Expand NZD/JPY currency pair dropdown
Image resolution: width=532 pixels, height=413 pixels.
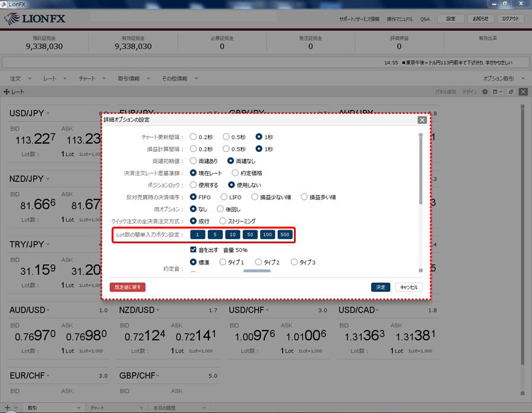click(47, 179)
